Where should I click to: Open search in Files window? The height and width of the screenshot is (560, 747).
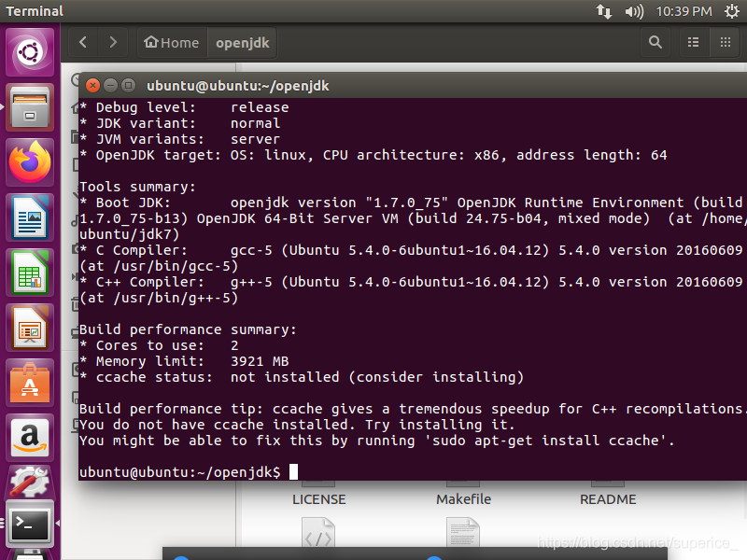click(x=655, y=42)
